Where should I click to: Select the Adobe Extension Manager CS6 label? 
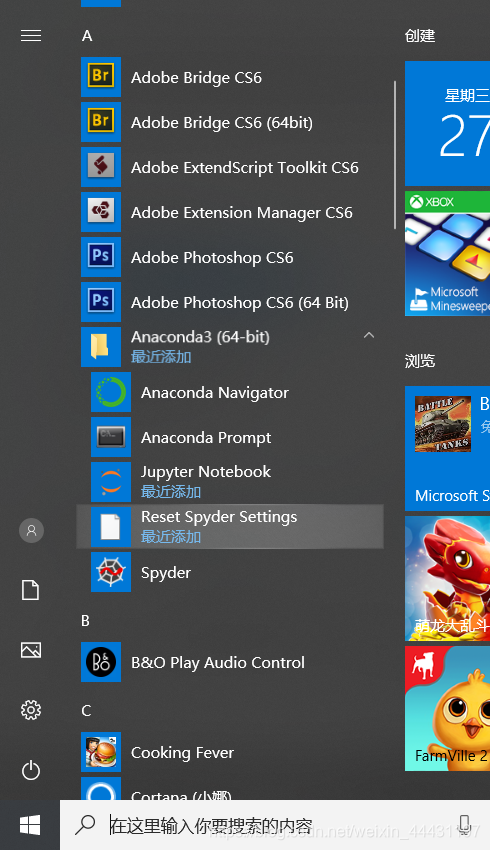point(242,212)
